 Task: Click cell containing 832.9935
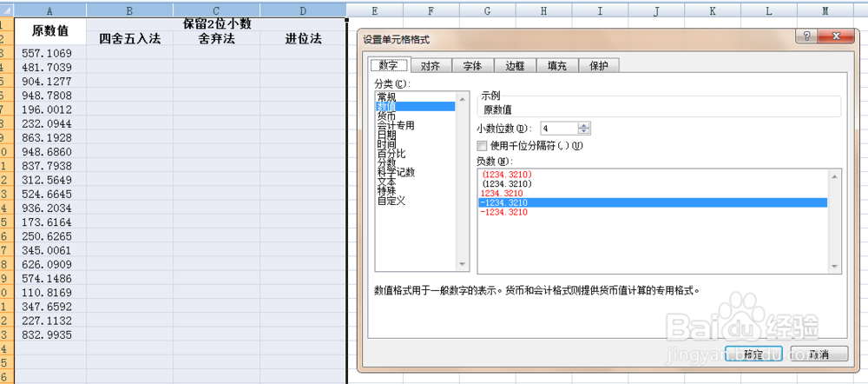coord(50,334)
